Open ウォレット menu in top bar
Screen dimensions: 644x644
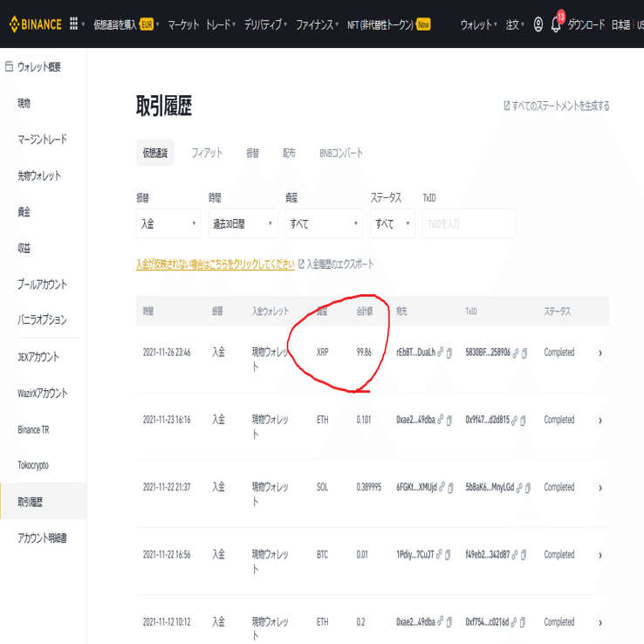pos(478,24)
